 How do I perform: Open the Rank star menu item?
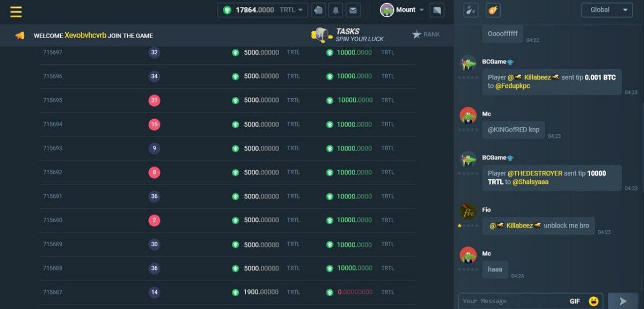[x=426, y=34]
